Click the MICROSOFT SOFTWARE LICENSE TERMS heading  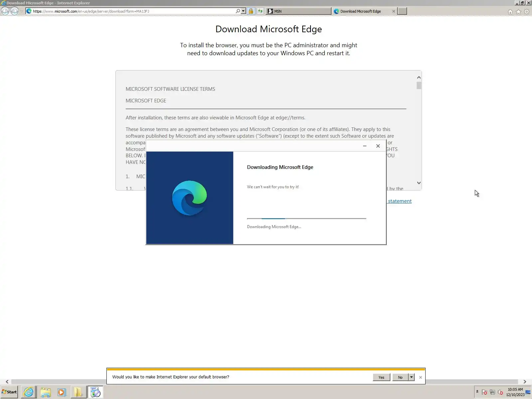170,89
